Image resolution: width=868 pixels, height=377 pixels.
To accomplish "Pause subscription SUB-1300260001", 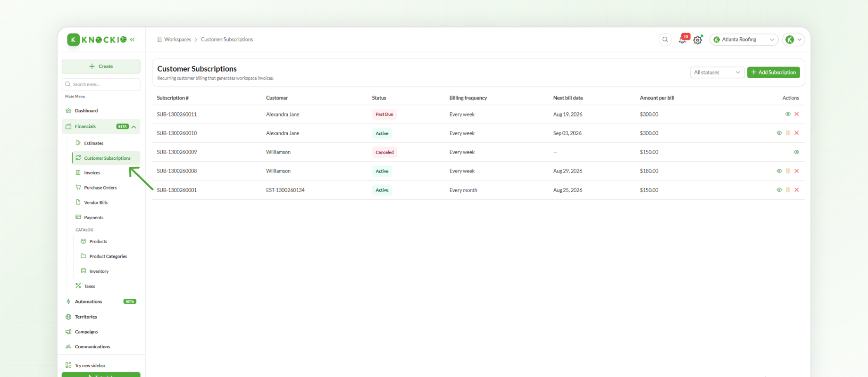I will point(788,190).
